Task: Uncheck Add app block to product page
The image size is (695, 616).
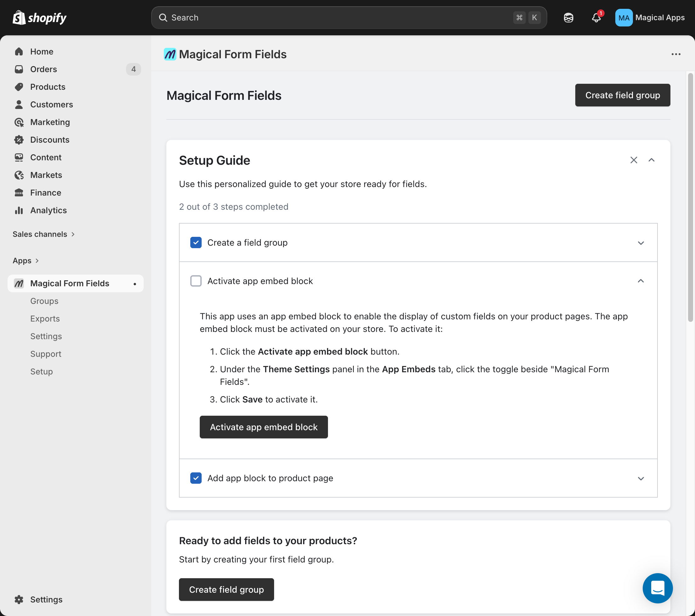Action: coord(196,478)
